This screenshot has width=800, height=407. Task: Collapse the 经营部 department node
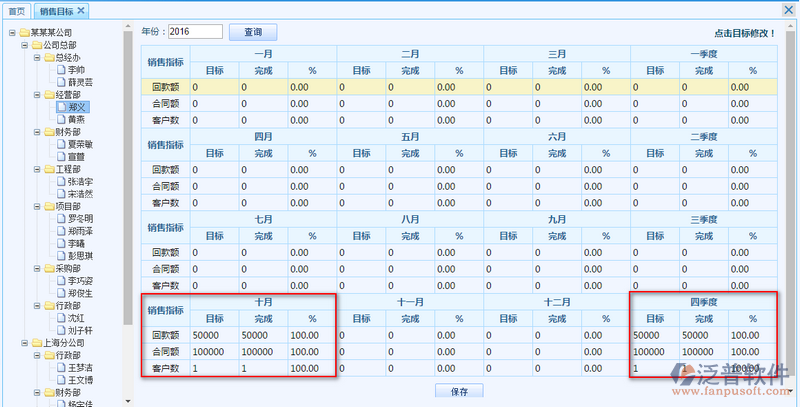pyautogui.click(x=35, y=94)
